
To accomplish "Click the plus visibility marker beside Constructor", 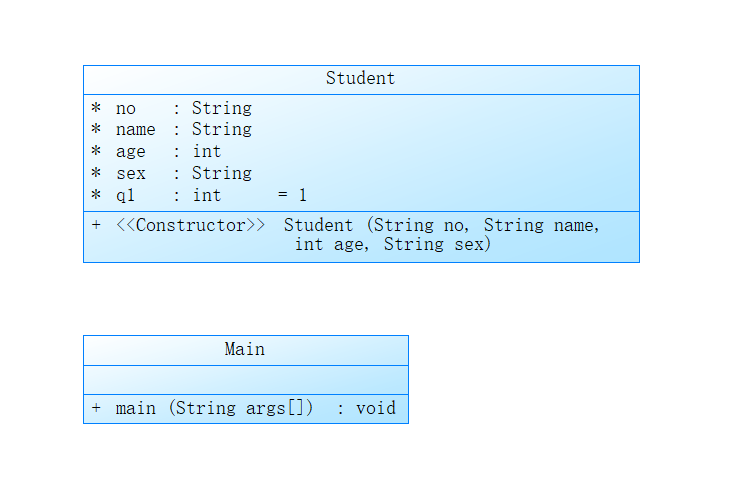I will pos(96,225).
